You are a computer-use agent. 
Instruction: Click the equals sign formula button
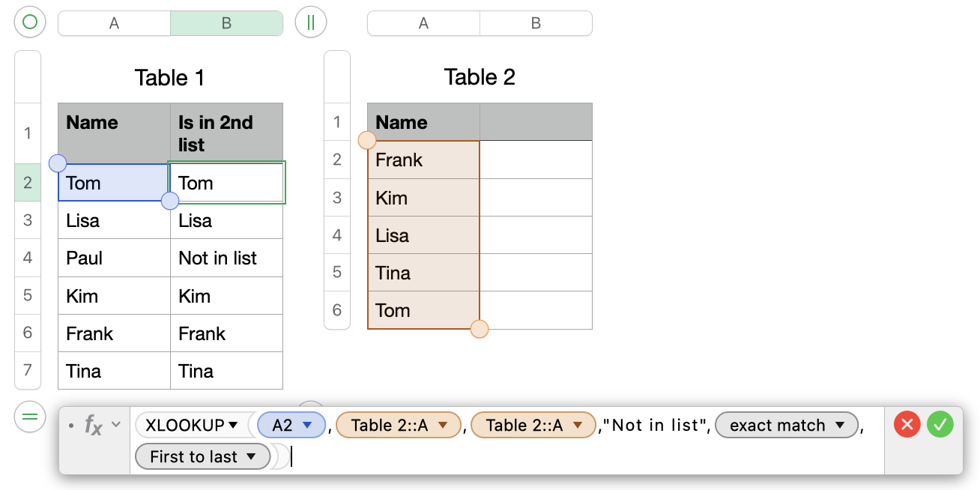click(x=30, y=417)
